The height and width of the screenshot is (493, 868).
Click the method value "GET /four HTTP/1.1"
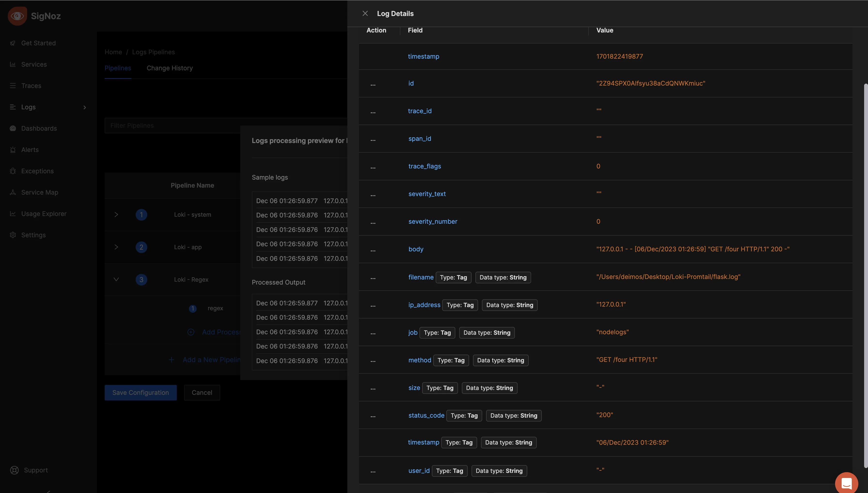[x=627, y=360]
